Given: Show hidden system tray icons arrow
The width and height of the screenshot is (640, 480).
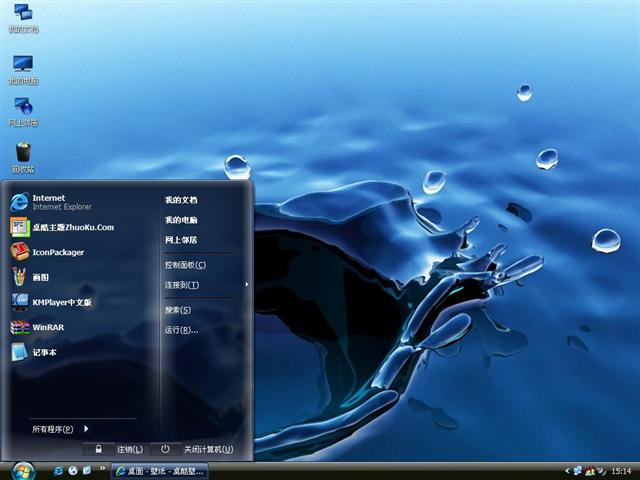Looking at the screenshot, I should pos(566,469).
